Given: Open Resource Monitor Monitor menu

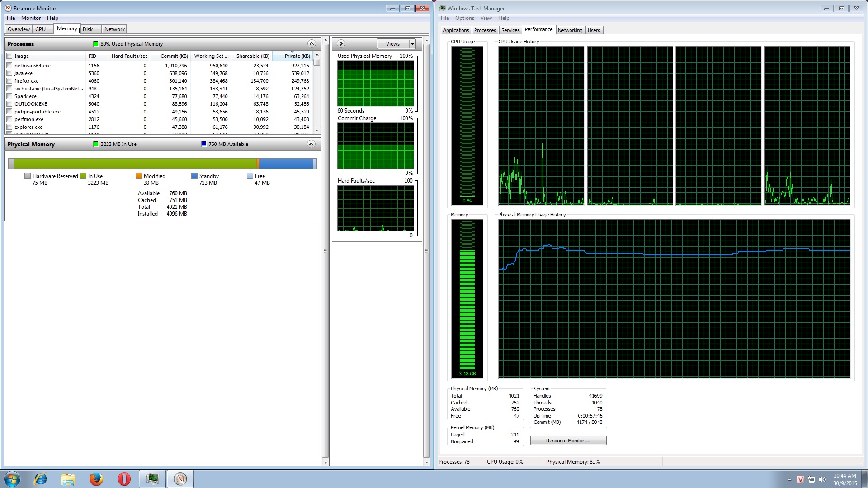Looking at the screenshot, I should [31, 18].
